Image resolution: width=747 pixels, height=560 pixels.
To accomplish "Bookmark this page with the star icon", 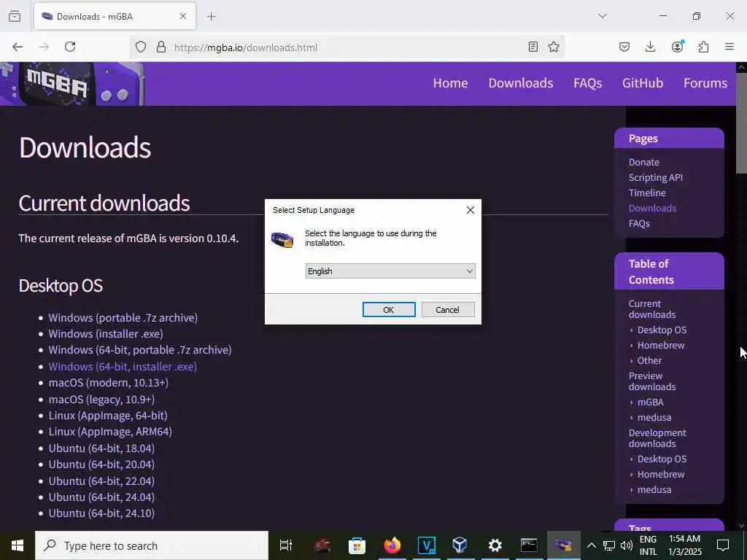I will (x=554, y=47).
